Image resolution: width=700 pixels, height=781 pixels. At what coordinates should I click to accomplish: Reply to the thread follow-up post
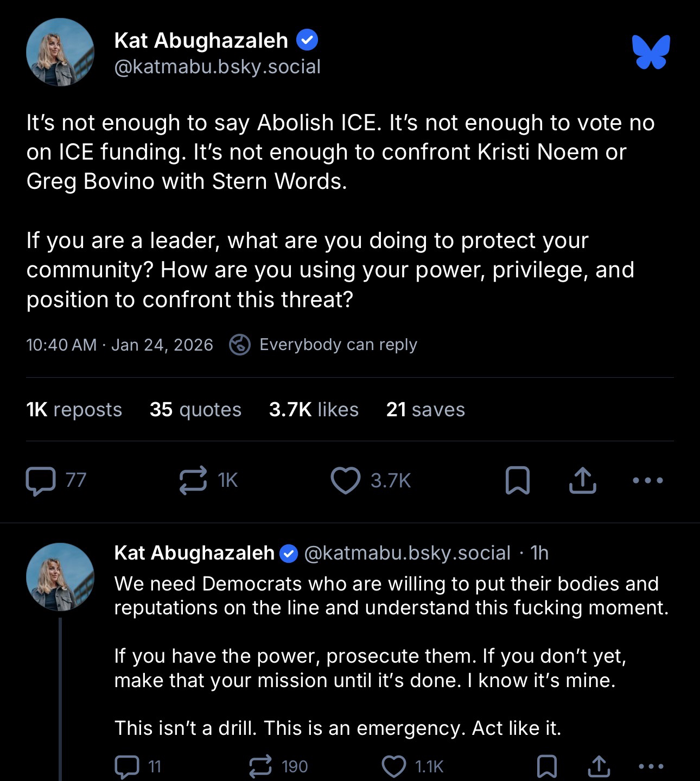point(127,766)
